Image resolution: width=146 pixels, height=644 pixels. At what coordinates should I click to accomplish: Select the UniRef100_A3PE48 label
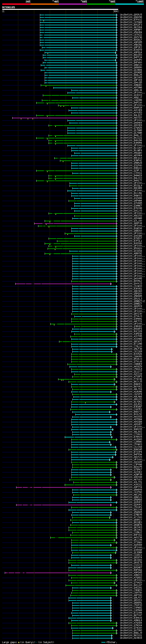coord(131,334)
